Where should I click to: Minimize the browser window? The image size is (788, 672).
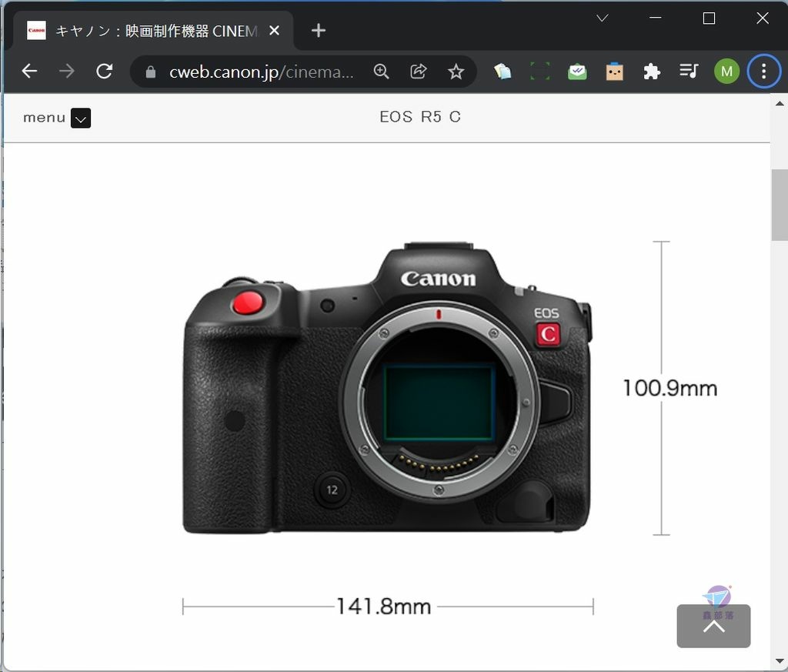click(x=655, y=18)
